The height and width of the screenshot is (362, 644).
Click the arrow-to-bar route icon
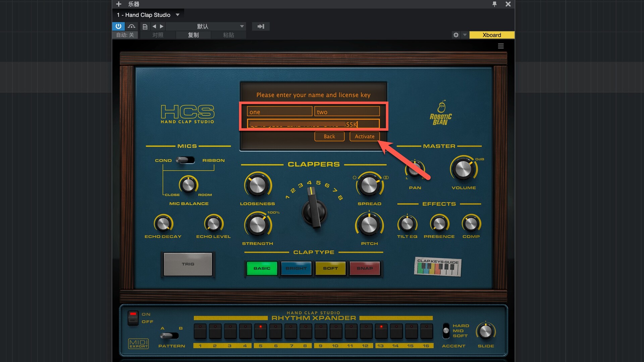pos(261,26)
